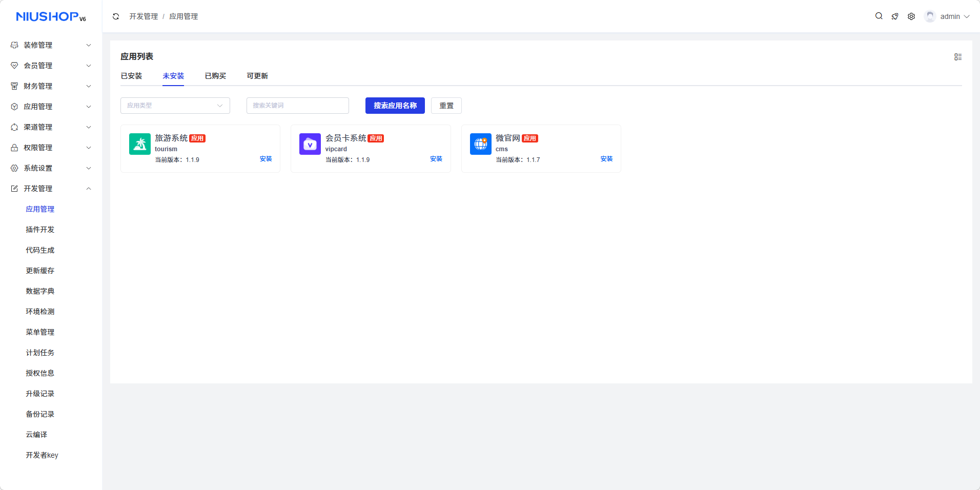The width and height of the screenshot is (980, 490).
Task: Select the 未安装 tab
Action: tap(173, 76)
